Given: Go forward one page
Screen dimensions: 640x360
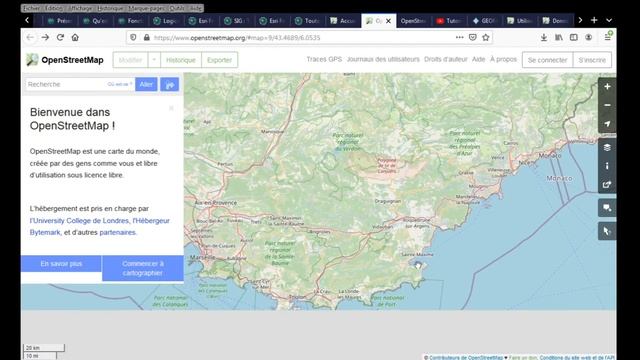Looking at the screenshot, I should 45,38.
